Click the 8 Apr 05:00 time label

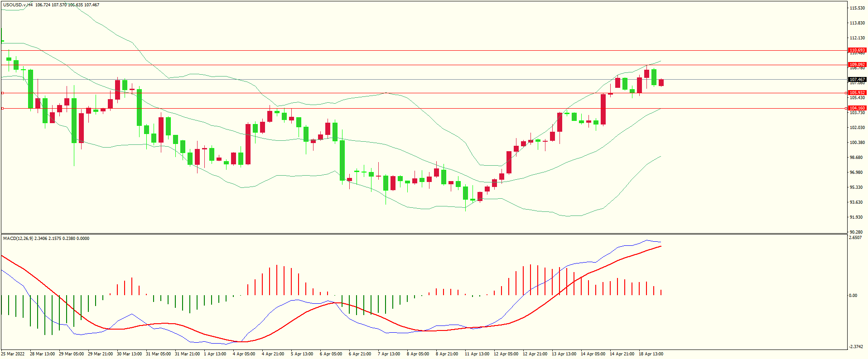click(418, 354)
